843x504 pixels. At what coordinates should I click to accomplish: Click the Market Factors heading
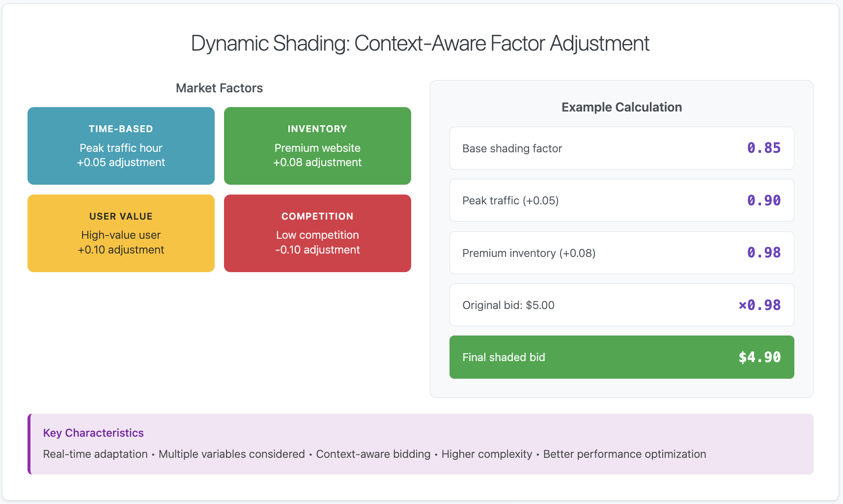219,88
